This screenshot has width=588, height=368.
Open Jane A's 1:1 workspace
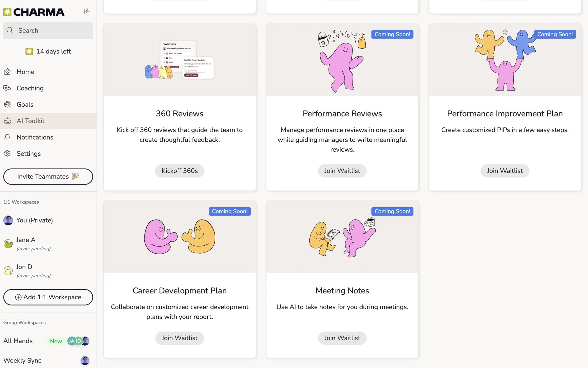pyautogui.click(x=26, y=243)
